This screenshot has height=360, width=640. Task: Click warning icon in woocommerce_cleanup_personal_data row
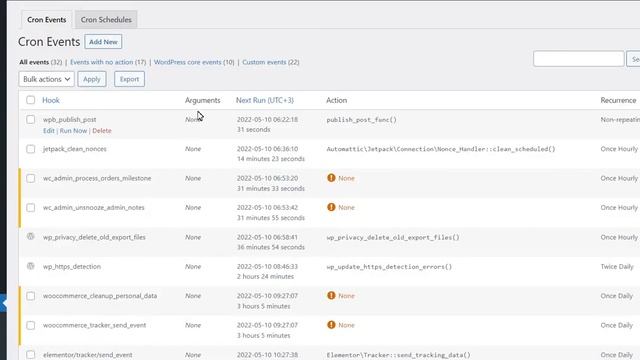(331, 296)
